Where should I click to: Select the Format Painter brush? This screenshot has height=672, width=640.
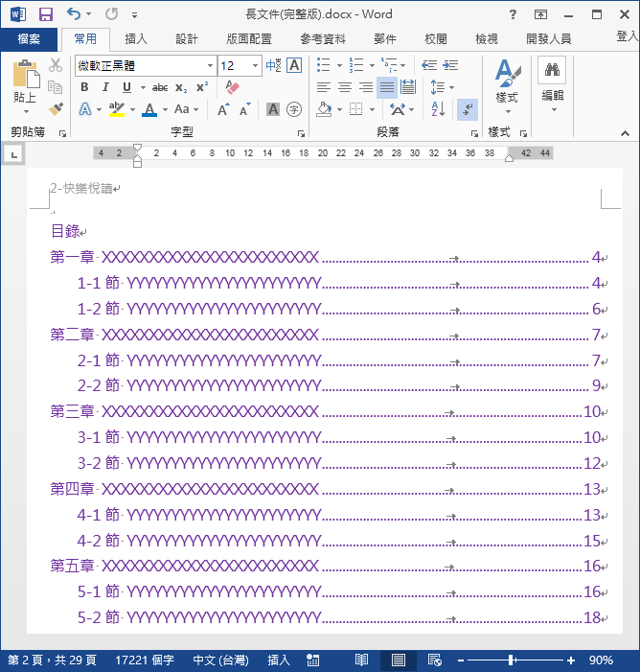coord(56,109)
